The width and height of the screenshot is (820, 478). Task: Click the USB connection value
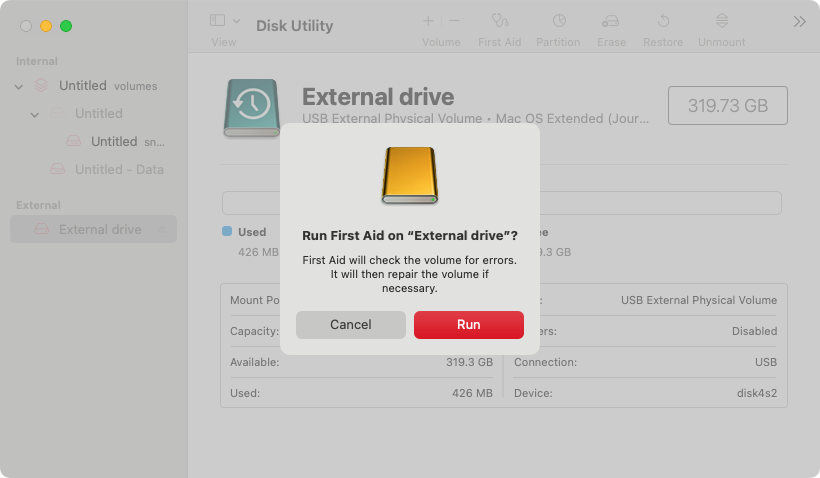766,362
